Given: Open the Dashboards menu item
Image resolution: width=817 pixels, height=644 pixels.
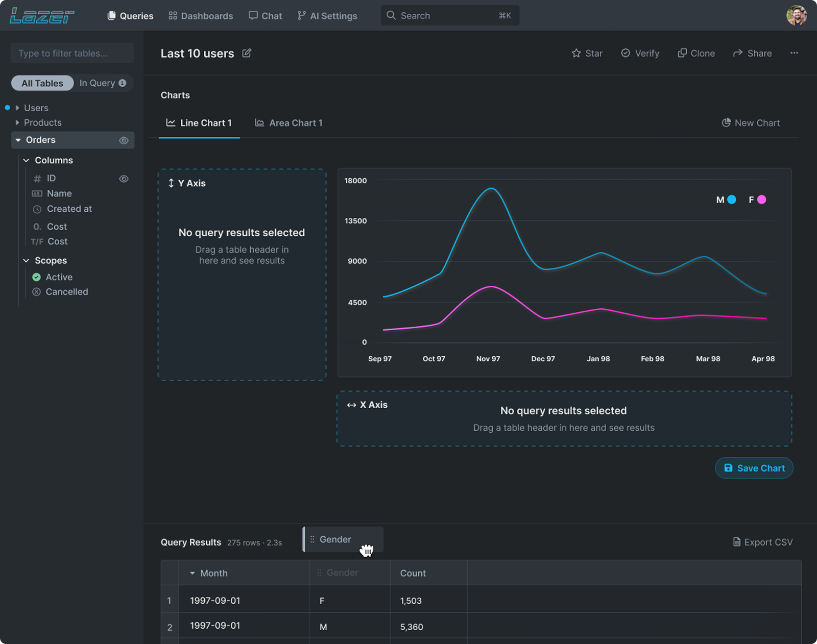Looking at the screenshot, I should (201, 16).
